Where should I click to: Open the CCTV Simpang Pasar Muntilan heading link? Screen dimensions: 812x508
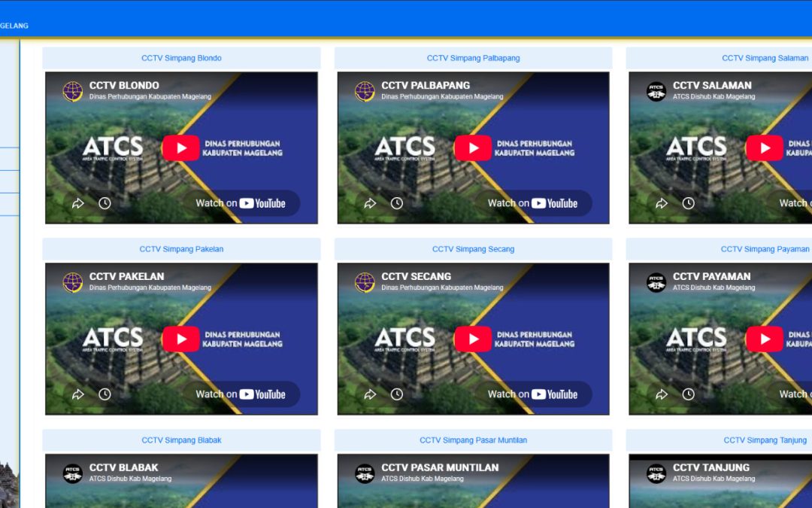pyautogui.click(x=474, y=440)
